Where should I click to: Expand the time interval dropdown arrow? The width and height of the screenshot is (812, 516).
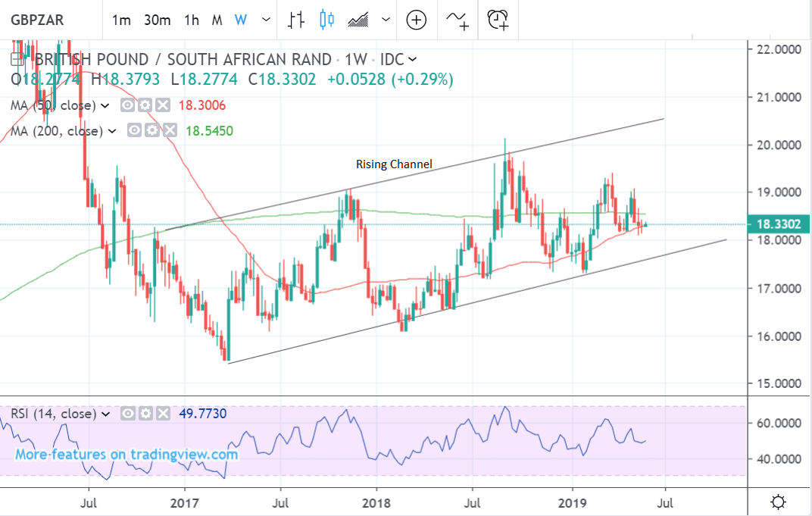coord(265,20)
